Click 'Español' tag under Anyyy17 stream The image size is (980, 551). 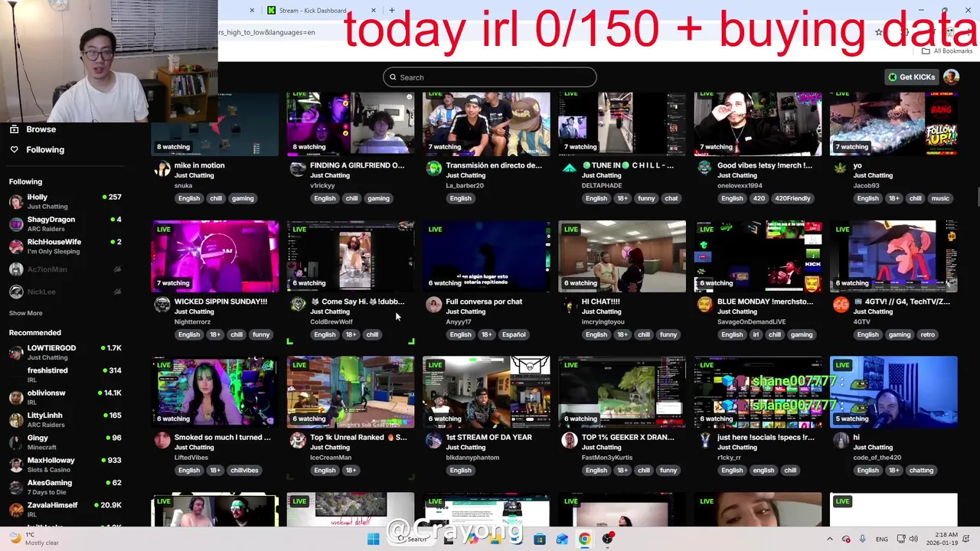pyautogui.click(x=514, y=334)
